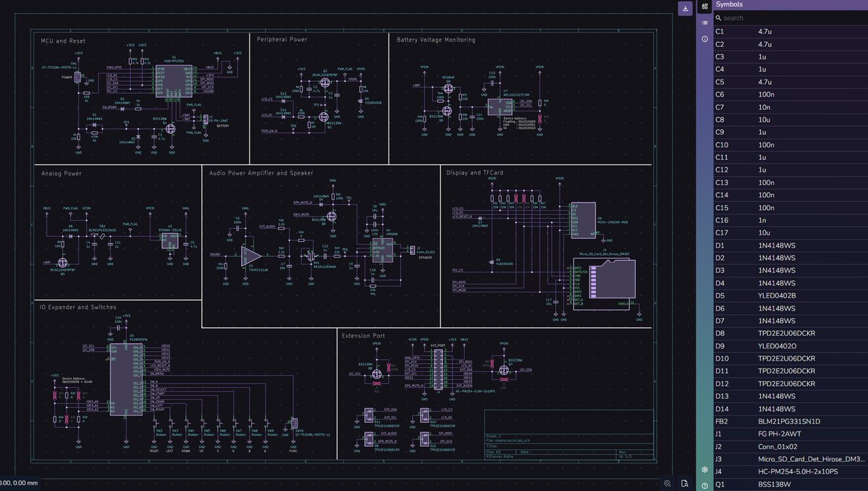The width and height of the screenshot is (868, 491).
Task: Select the Micro SD card symbol
Action: (x=604, y=284)
